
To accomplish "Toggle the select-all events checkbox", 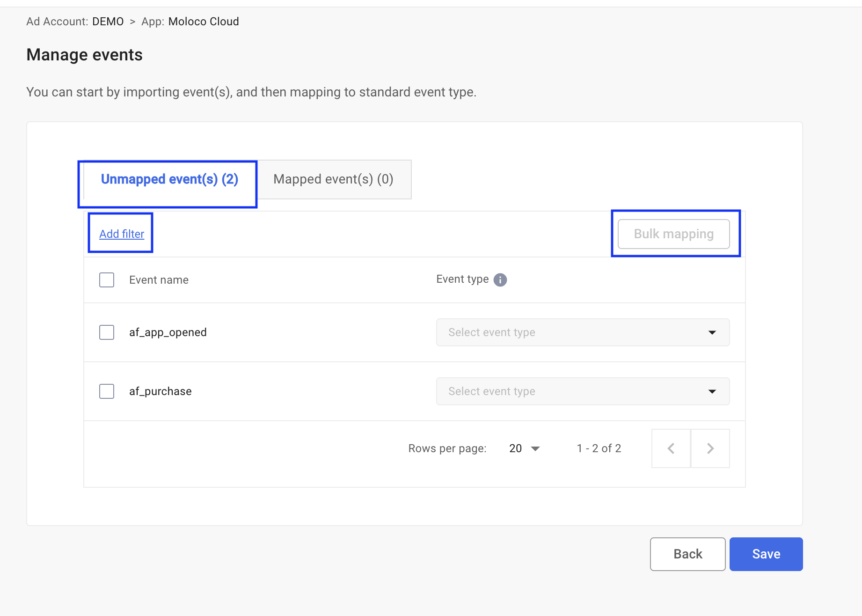I will coord(107,280).
